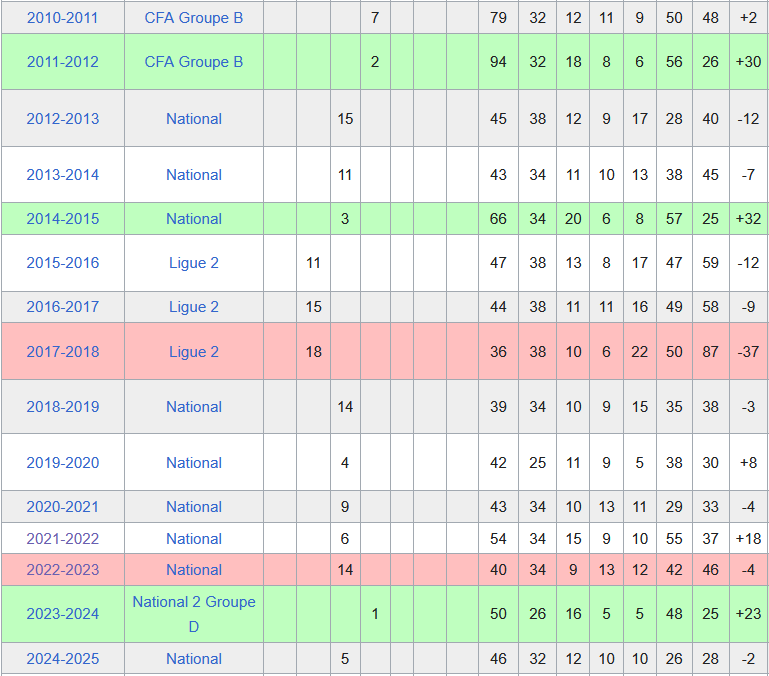Open National link in the 2022-2023 row

(x=194, y=570)
